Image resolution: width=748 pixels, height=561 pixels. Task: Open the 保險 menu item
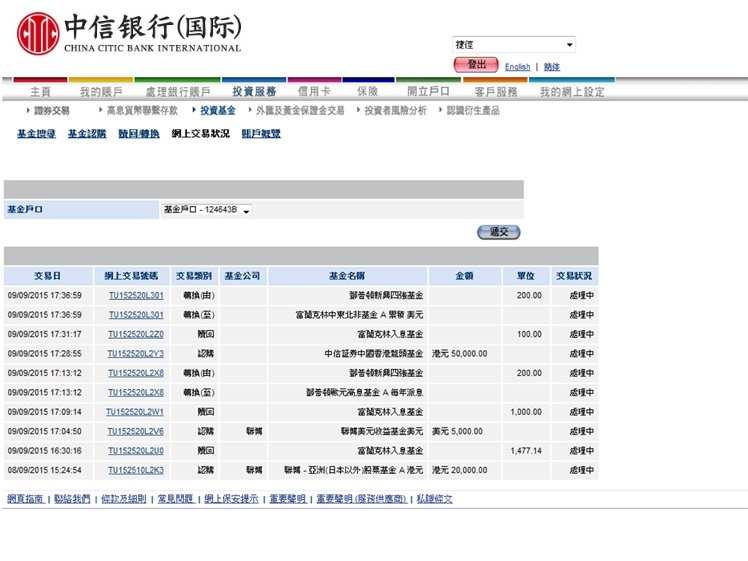click(x=368, y=92)
